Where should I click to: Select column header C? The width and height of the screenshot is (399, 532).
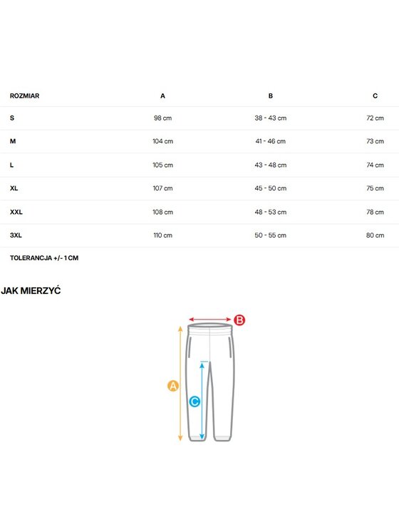pyautogui.click(x=375, y=96)
